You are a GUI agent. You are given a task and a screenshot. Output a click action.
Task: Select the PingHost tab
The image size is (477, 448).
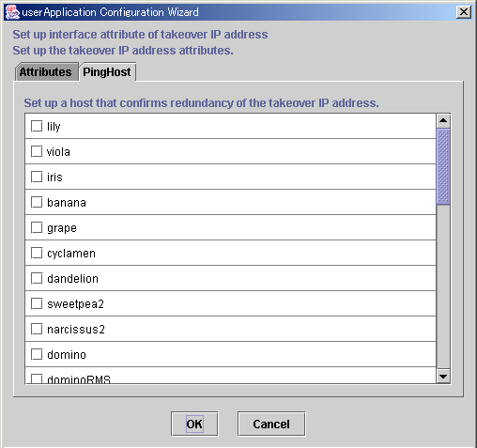click(x=107, y=72)
